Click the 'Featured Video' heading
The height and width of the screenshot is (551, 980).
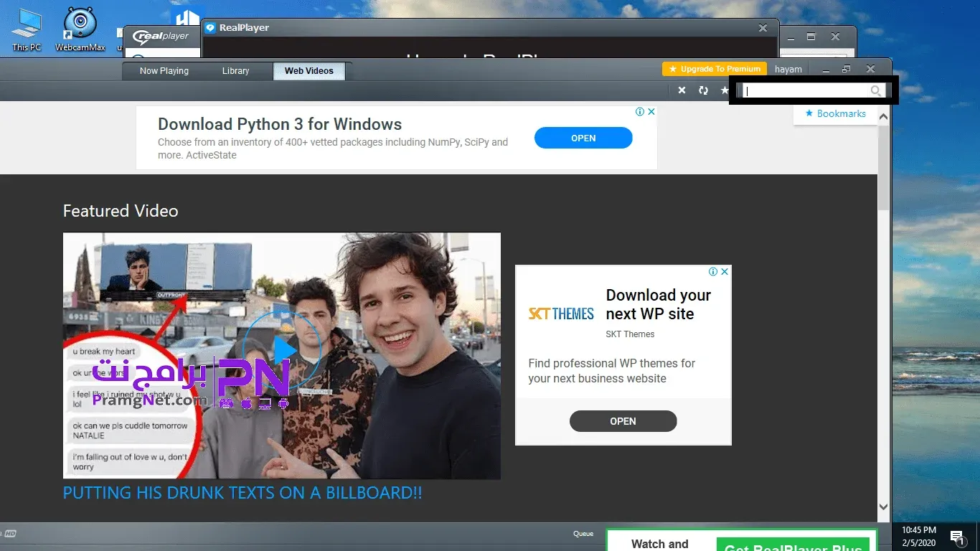(121, 211)
